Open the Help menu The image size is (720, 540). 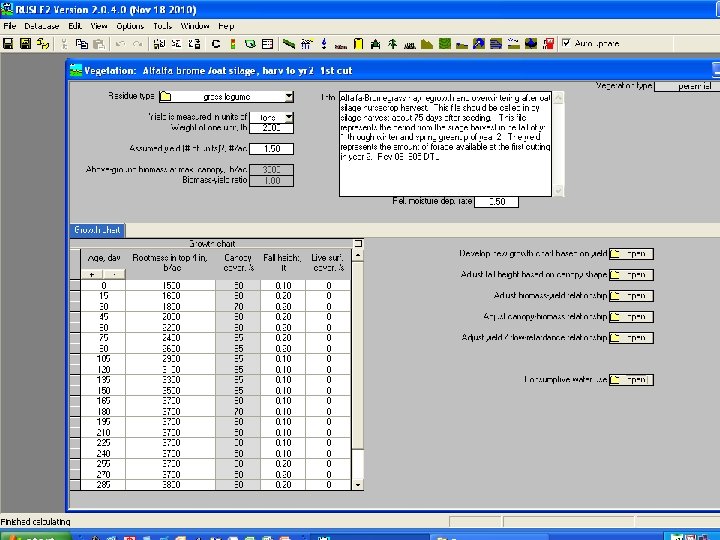pos(226,26)
